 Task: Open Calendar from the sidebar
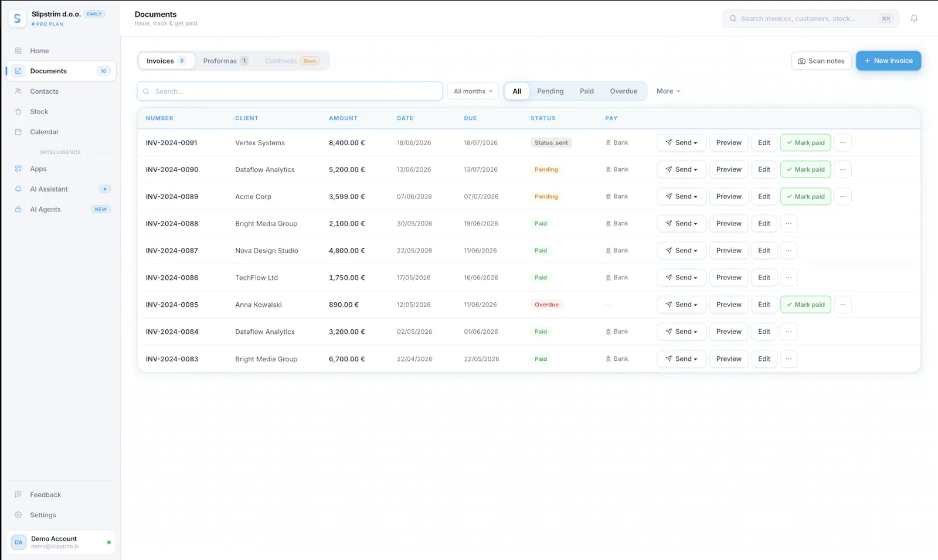[x=62, y=132]
